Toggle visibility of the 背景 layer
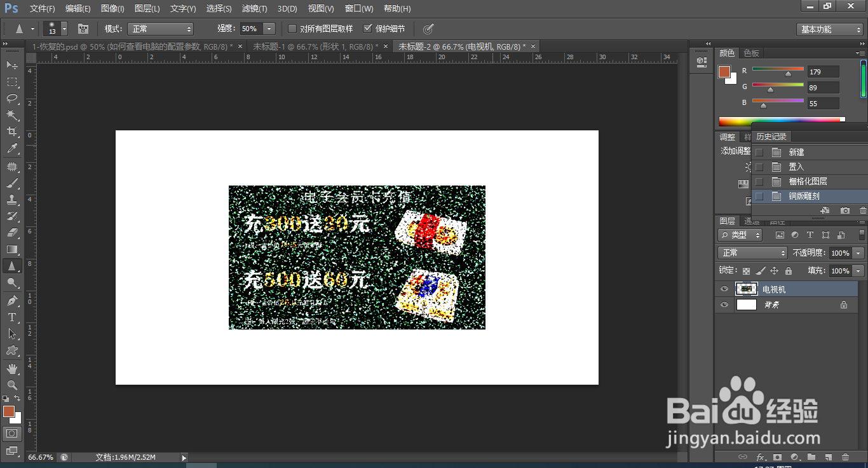The width and height of the screenshot is (868, 468). (724, 305)
